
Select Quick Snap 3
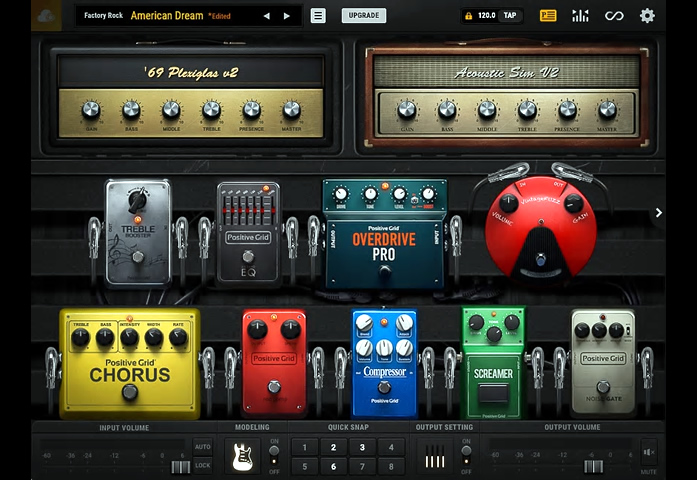362,447
